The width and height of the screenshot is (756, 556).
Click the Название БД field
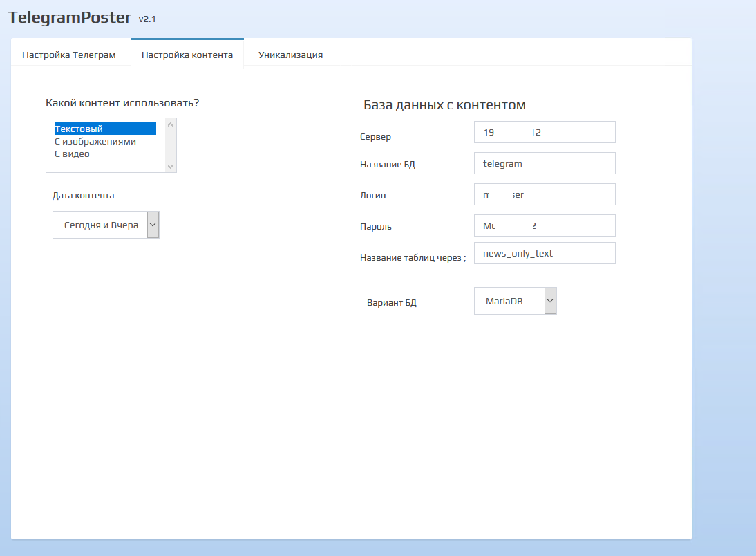pyautogui.click(x=545, y=164)
